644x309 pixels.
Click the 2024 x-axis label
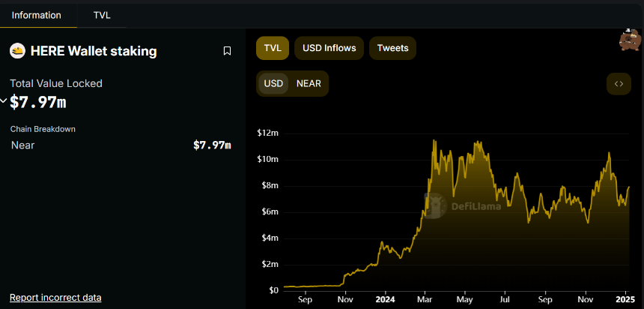[385, 299]
